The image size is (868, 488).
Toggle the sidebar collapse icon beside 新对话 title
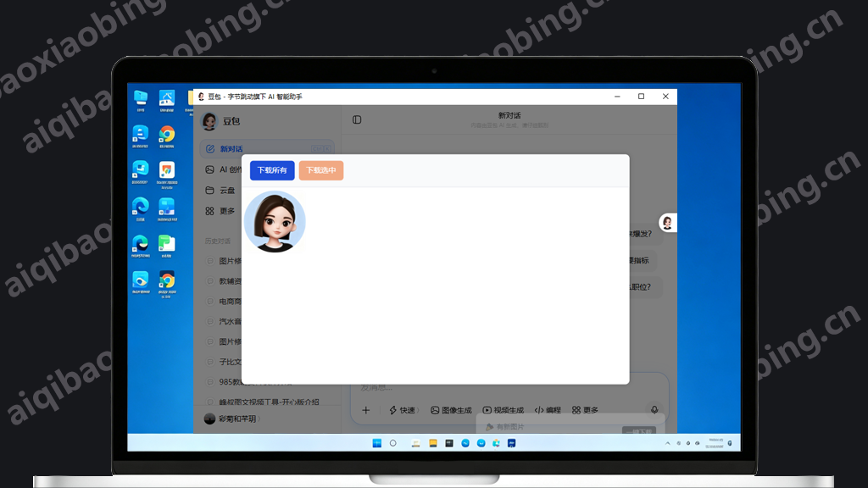point(357,119)
